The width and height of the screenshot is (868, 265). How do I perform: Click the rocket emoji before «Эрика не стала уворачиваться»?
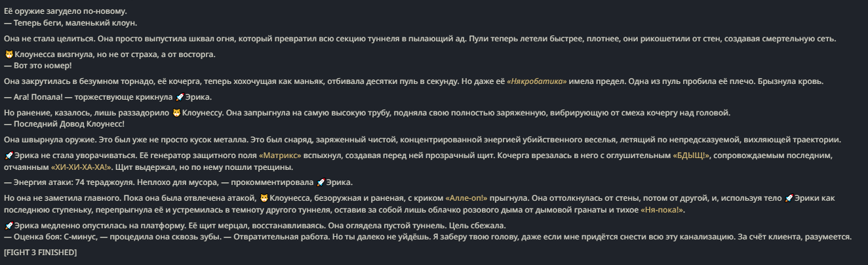9,155
